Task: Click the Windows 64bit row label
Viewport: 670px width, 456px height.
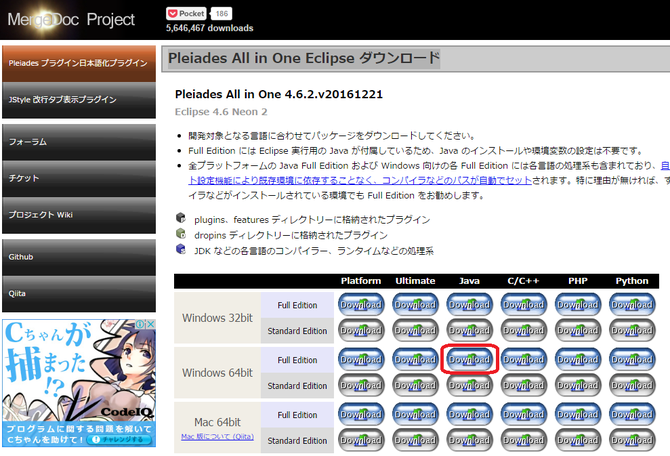Action: pyautogui.click(x=217, y=373)
